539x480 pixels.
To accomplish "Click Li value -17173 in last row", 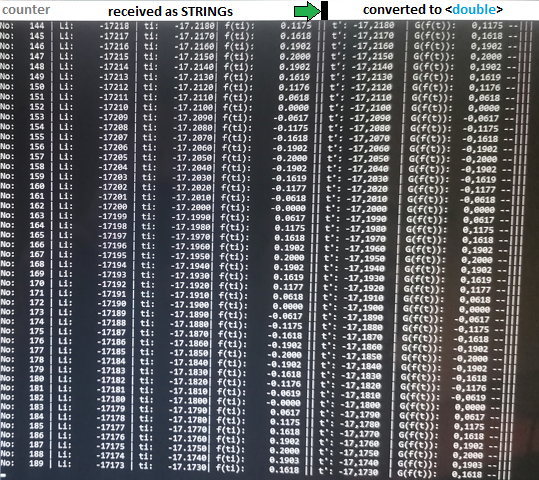I will pos(110,465).
